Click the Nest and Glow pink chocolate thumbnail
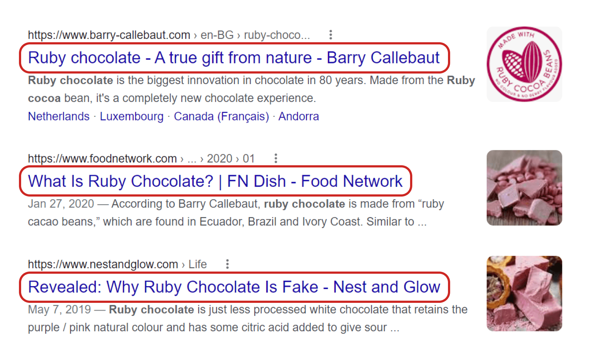The image size is (590, 364). coord(524,293)
